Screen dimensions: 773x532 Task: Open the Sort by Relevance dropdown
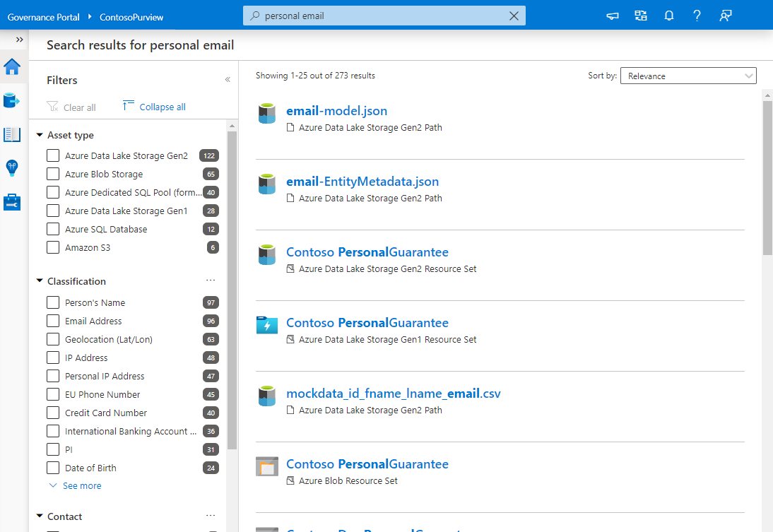coord(688,76)
